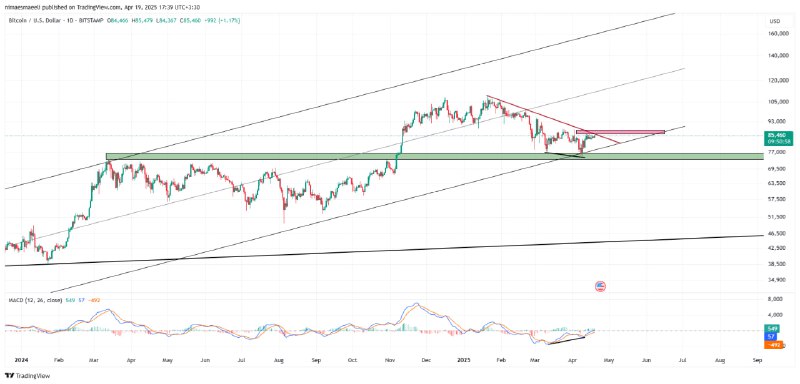Click the blue 57 tag on MACD axis
The height and width of the screenshot is (384, 800).
click(x=771, y=337)
